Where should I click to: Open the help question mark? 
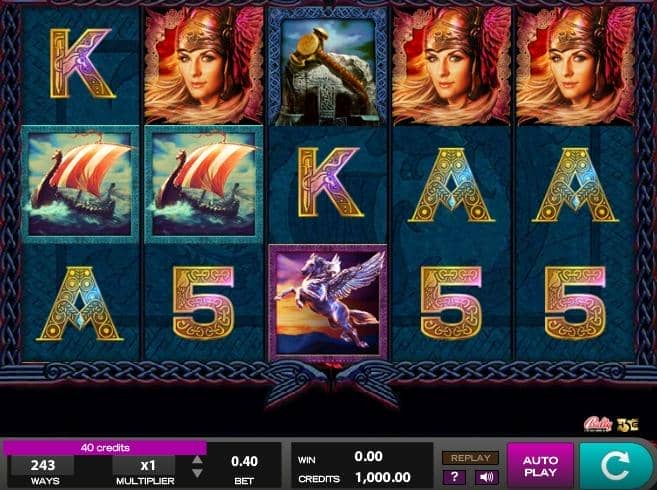(454, 477)
